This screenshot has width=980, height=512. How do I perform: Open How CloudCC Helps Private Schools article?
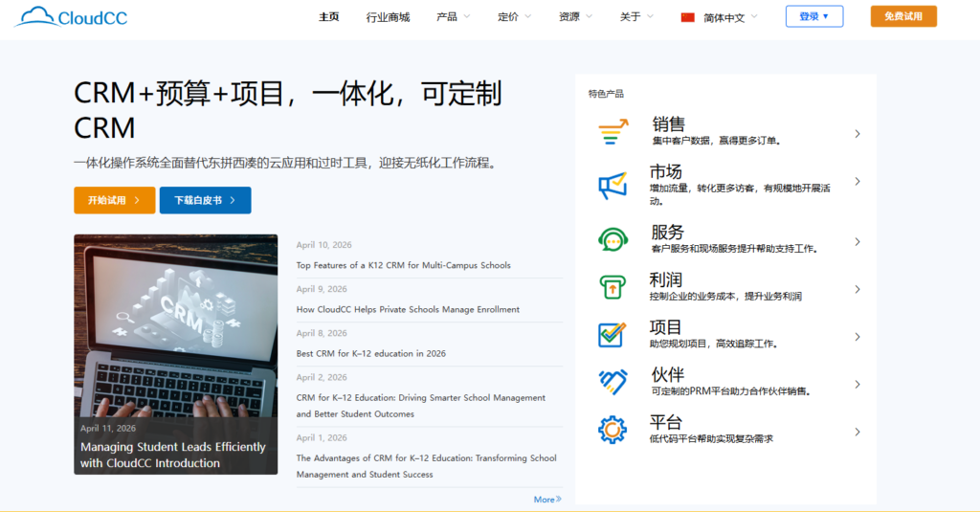point(408,309)
